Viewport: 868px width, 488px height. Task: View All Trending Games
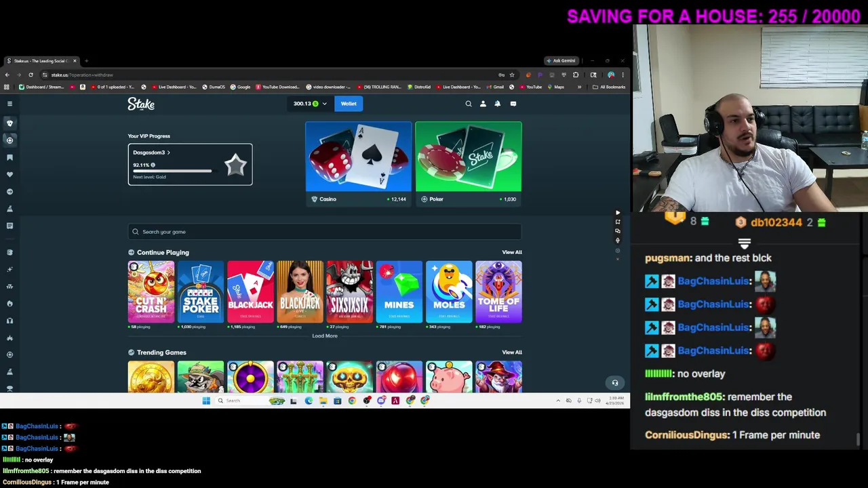coord(512,352)
